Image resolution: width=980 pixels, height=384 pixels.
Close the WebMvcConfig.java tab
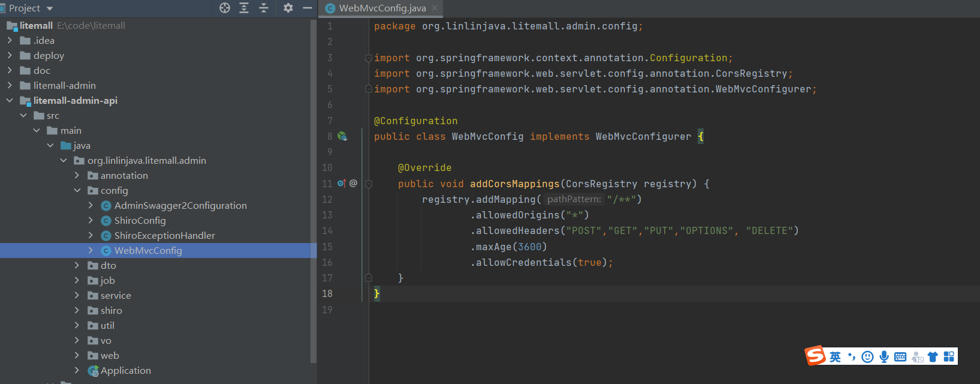[x=435, y=8]
